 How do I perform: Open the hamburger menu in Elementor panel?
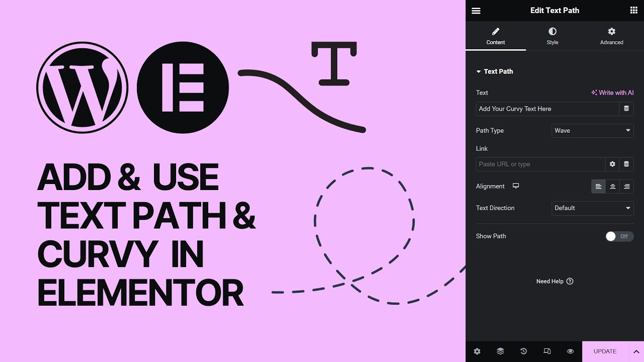tap(476, 11)
